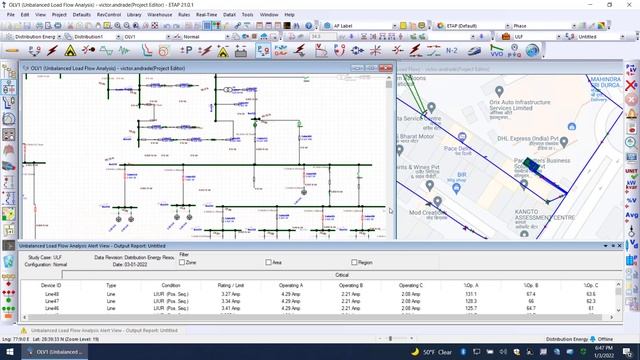Click the blue globe icon in mode toolbar
Image resolution: width=640 pixels, height=360 pixels.
pyautogui.click(x=532, y=51)
